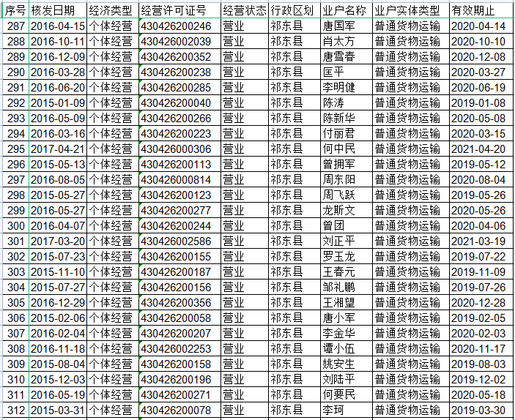Select the 核发日期 header cell
The height and width of the screenshot is (420, 515).
56,10
